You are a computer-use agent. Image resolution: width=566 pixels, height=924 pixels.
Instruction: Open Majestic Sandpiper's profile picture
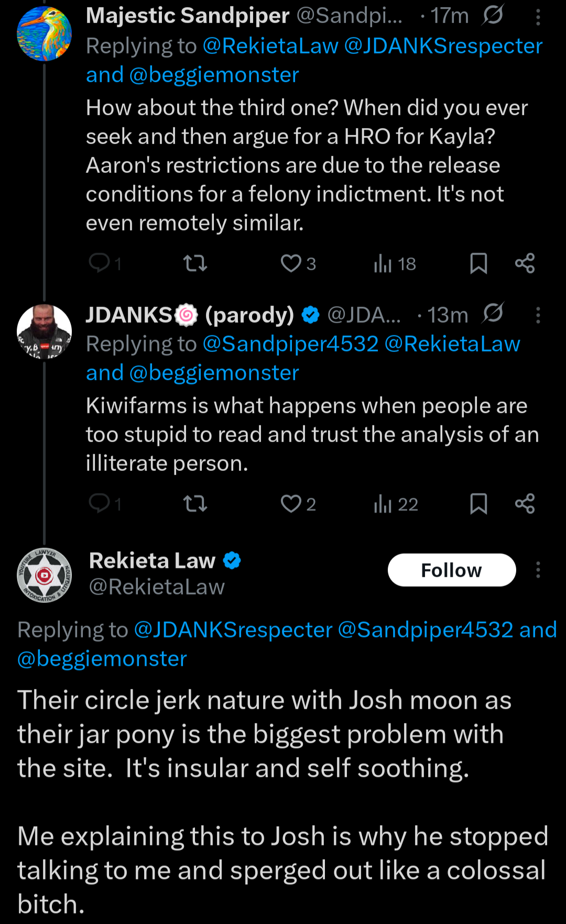pos(44,34)
